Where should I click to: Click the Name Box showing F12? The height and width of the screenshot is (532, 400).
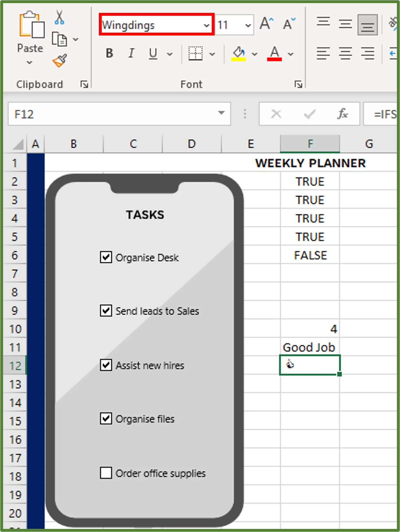tap(115, 114)
